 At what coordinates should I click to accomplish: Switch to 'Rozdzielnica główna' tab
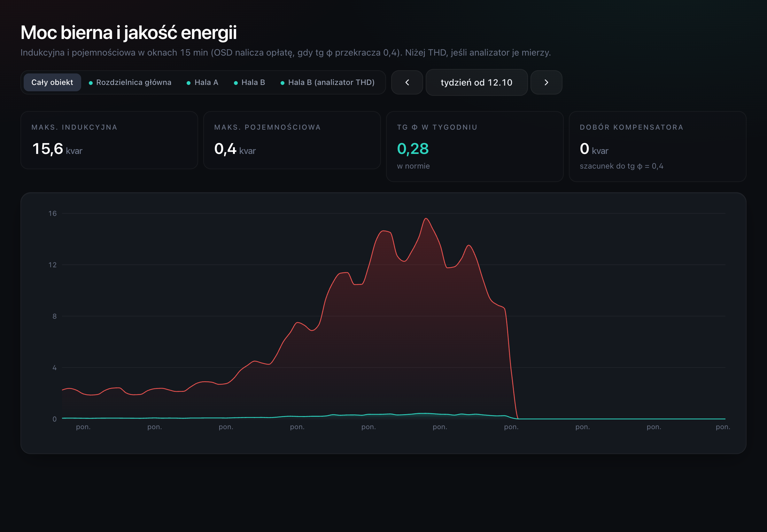[130, 82]
